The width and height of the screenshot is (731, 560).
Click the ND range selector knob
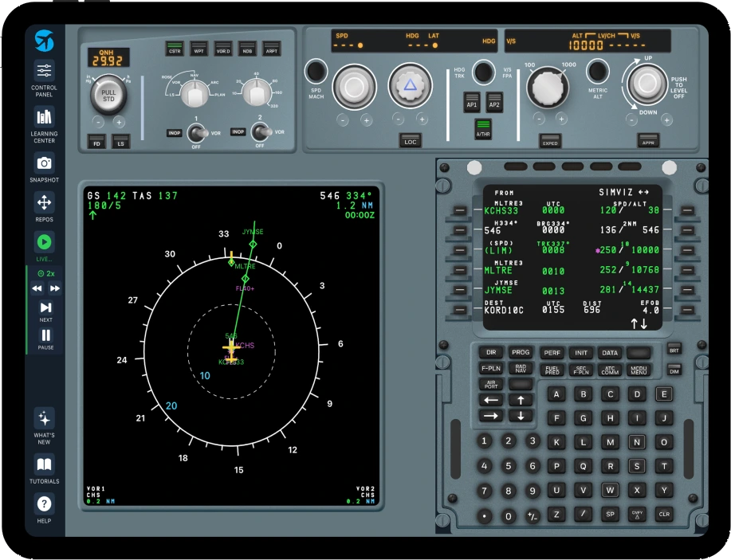(257, 92)
